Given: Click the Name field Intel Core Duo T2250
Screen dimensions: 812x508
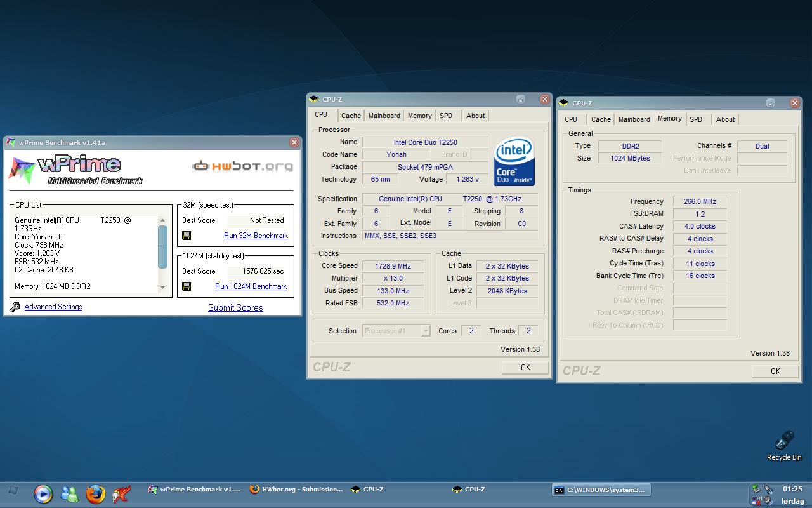Looking at the screenshot, I should [426, 142].
